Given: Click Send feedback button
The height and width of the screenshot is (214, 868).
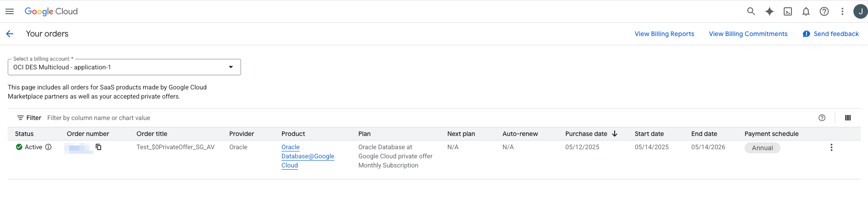Looking at the screenshot, I should click(831, 34).
